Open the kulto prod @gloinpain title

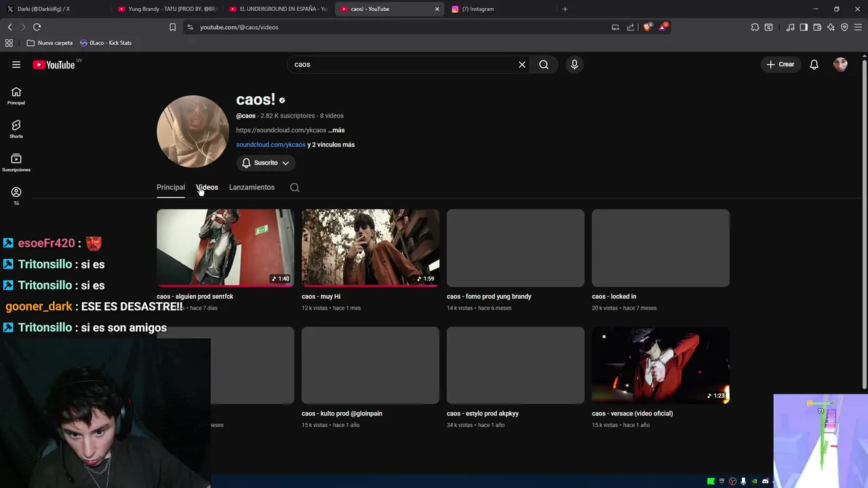tap(342, 413)
